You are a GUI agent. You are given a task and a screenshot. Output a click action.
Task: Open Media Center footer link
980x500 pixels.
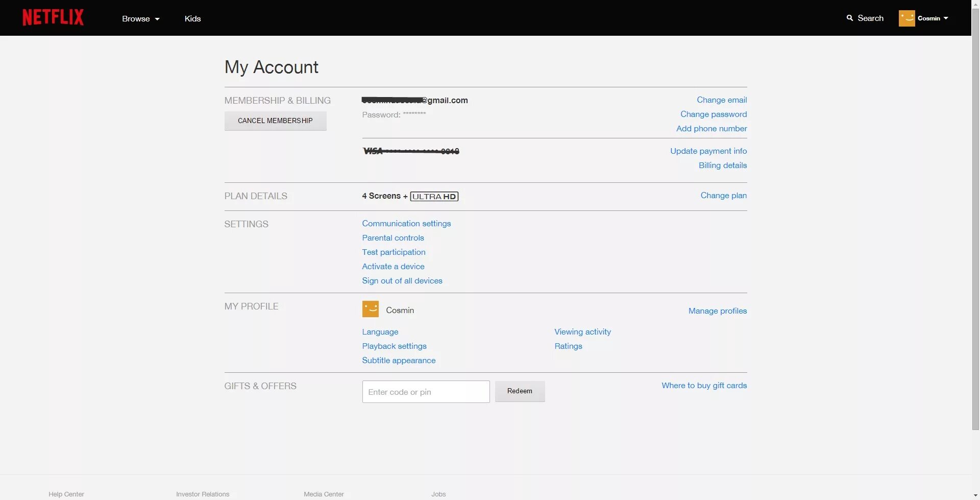(x=324, y=494)
